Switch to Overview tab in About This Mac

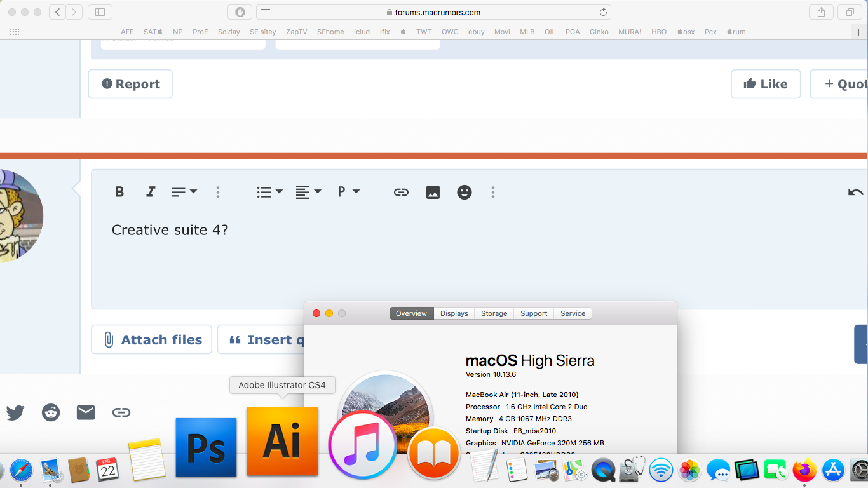coord(412,313)
